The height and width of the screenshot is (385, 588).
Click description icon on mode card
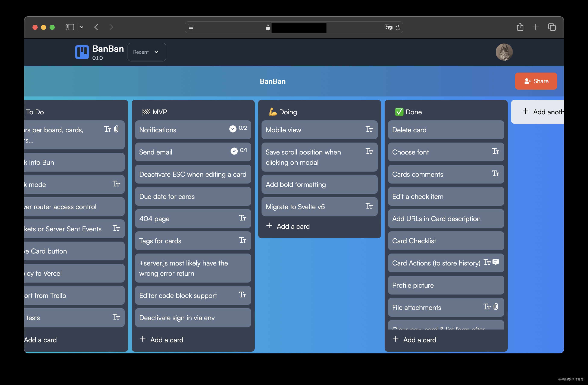[x=116, y=184]
